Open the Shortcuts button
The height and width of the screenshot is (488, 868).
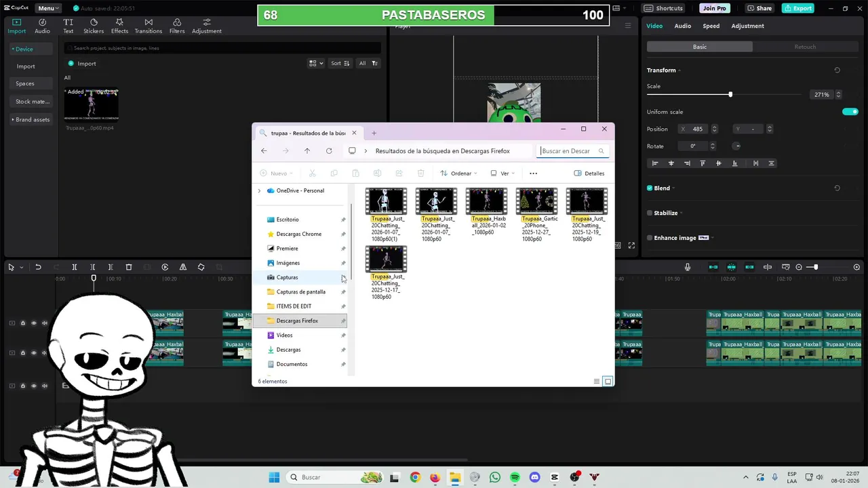[663, 8]
